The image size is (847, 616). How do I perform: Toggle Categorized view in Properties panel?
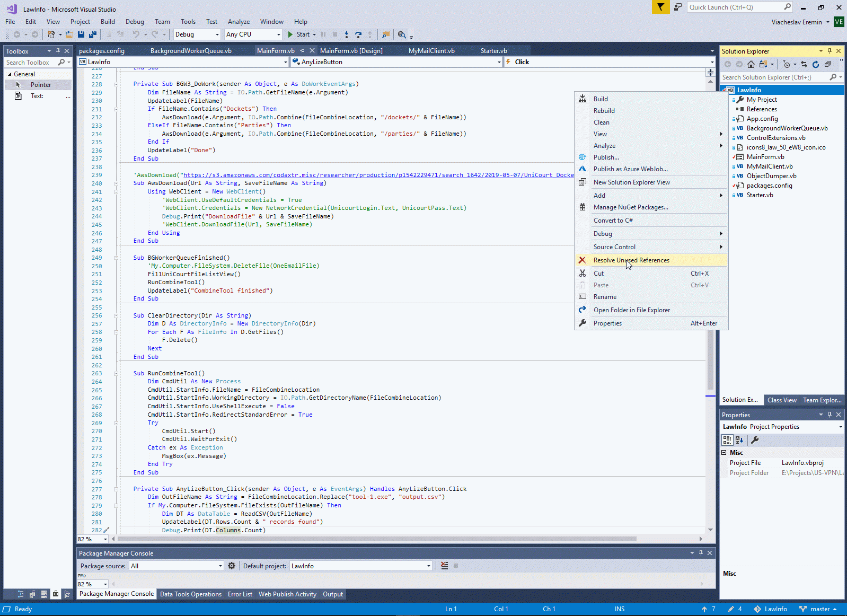click(x=727, y=440)
